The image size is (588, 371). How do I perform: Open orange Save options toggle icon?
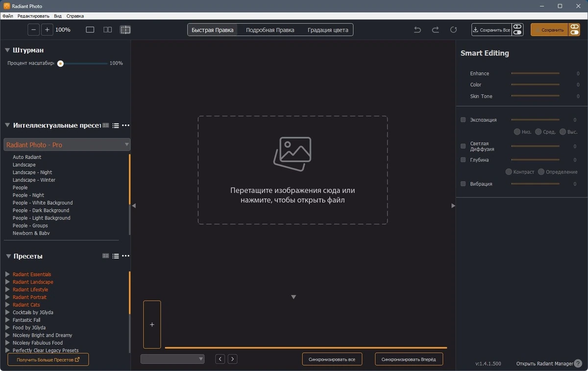click(x=574, y=30)
